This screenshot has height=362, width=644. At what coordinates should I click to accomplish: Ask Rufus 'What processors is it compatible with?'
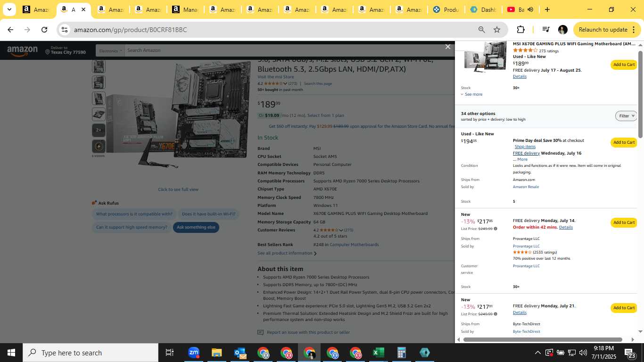coord(134,214)
